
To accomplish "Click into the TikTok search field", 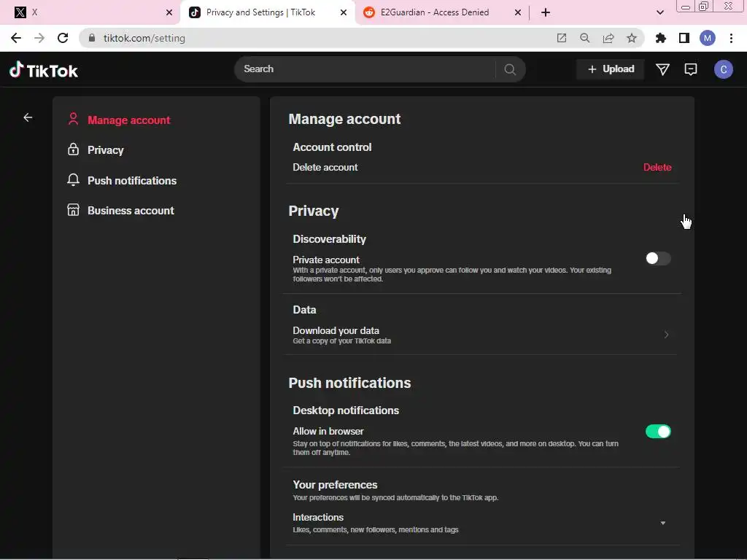I will [365, 69].
